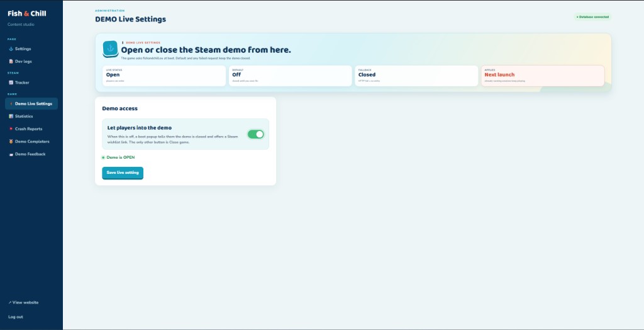Click the Fallback Closed card
This screenshot has height=330, width=644.
tap(416, 76)
